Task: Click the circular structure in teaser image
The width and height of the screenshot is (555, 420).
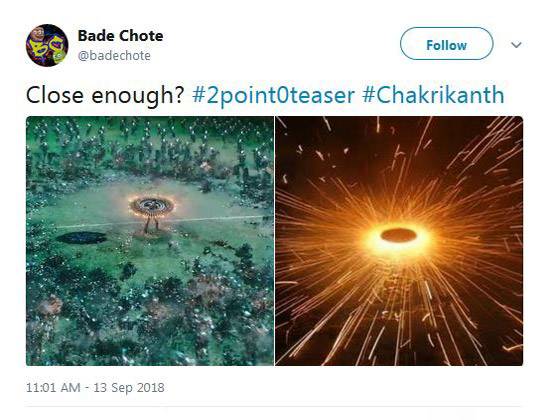Action: click(152, 206)
